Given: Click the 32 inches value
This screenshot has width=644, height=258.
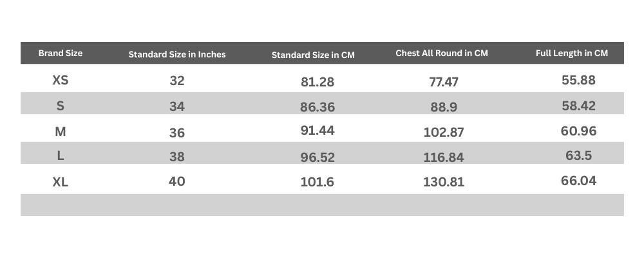Looking at the screenshot, I should coord(177,81).
